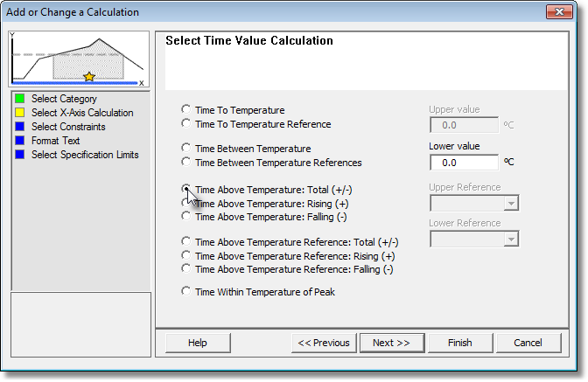The width and height of the screenshot is (588, 382).
Task: Open the Select Constraints step
Action: pos(68,127)
